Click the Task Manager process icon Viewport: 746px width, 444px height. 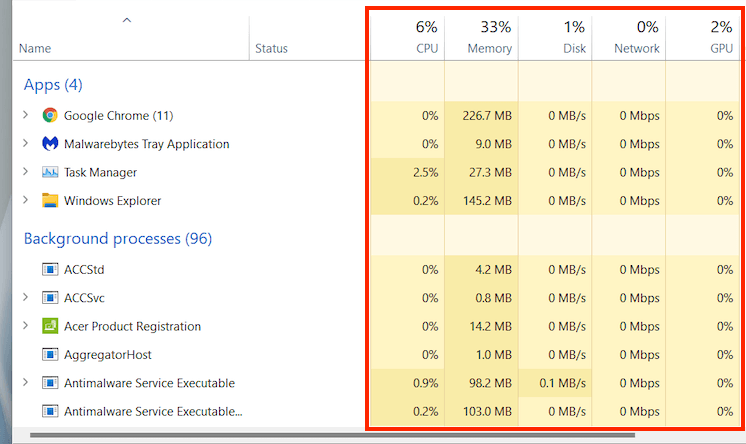tap(50, 172)
